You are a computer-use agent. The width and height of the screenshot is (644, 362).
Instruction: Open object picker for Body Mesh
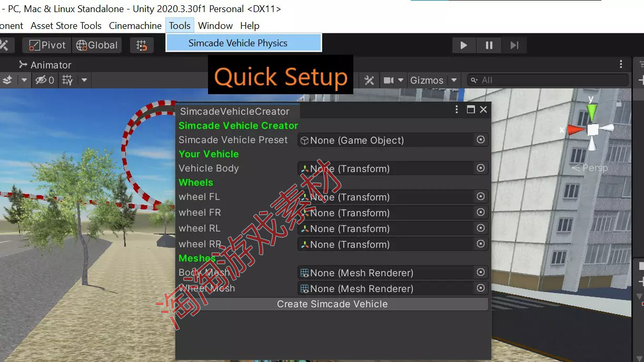[x=481, y=272]
